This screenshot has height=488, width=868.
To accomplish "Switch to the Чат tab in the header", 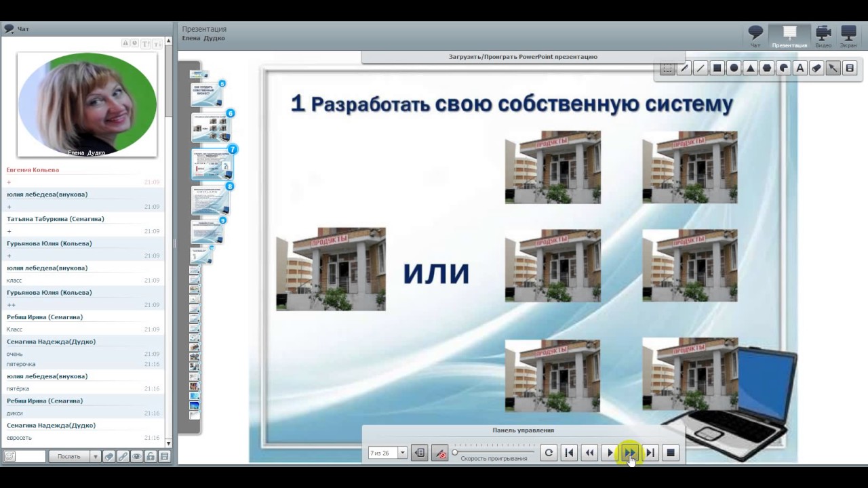I will pyautogui.click(x=755, y=36).
